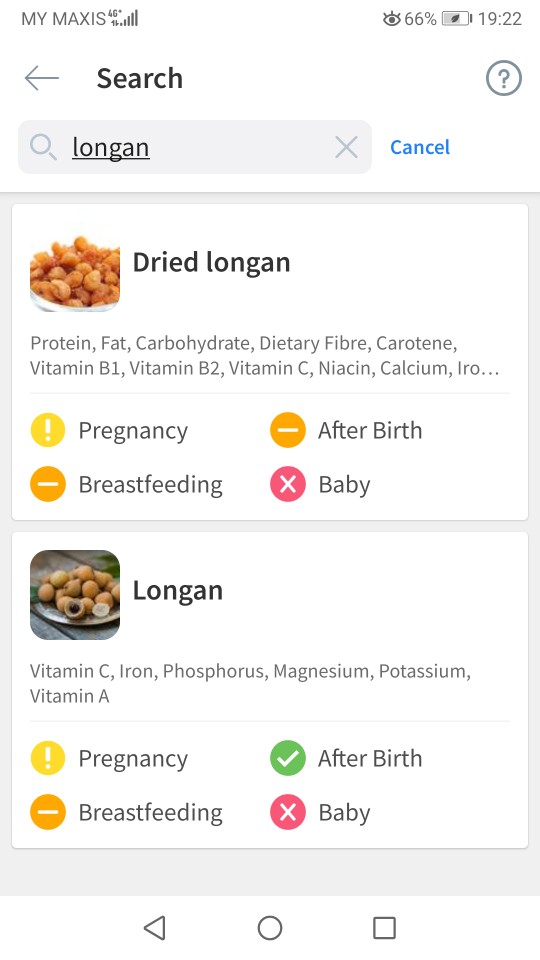Select the Longan result title
The image size is (540, 960).
click(x=178, y=590)
